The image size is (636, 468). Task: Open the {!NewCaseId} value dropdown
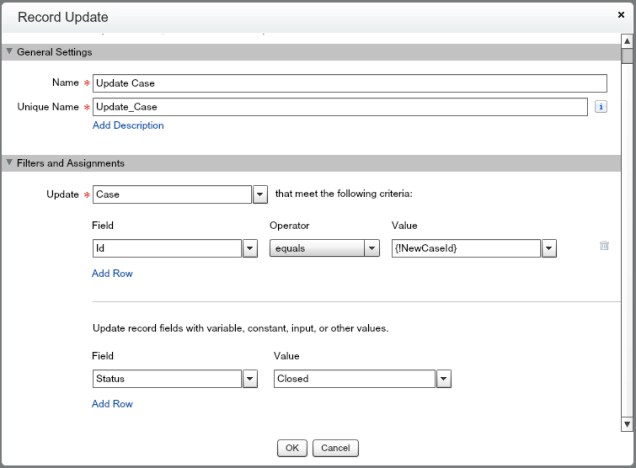click(549, 249)
